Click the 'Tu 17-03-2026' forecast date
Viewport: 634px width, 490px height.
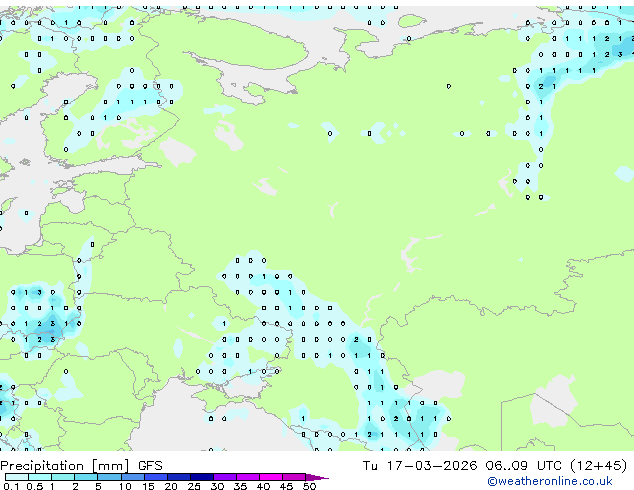tap(420, 466)
